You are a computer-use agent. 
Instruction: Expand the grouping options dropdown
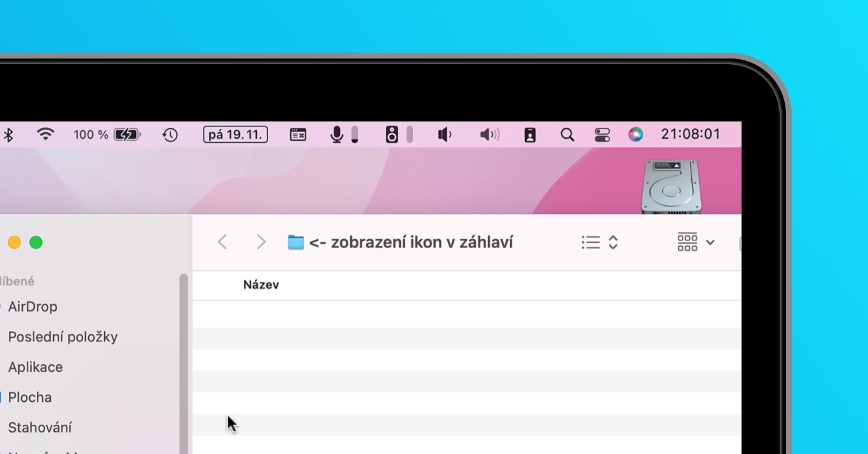[696, 242]
